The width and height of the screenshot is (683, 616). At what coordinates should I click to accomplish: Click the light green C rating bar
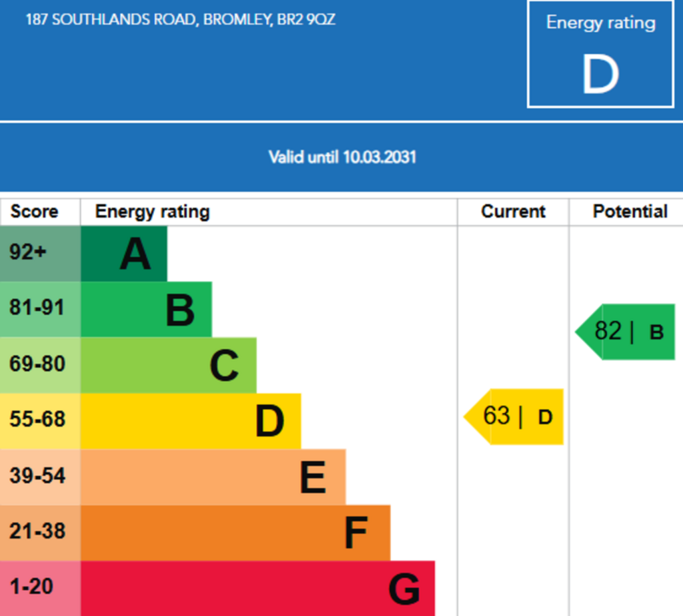169,365
